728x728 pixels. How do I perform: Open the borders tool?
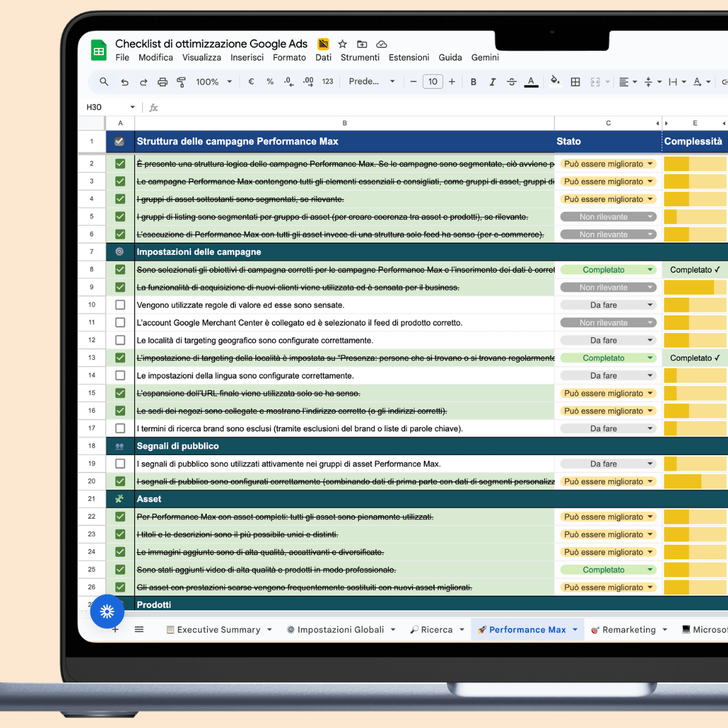point(575,82)
